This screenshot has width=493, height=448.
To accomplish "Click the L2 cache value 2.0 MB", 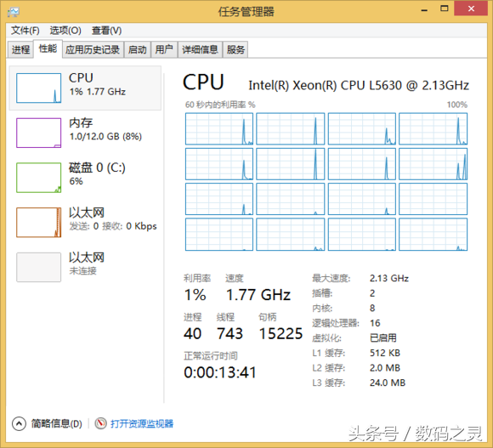I will click(x=385, y=368).
